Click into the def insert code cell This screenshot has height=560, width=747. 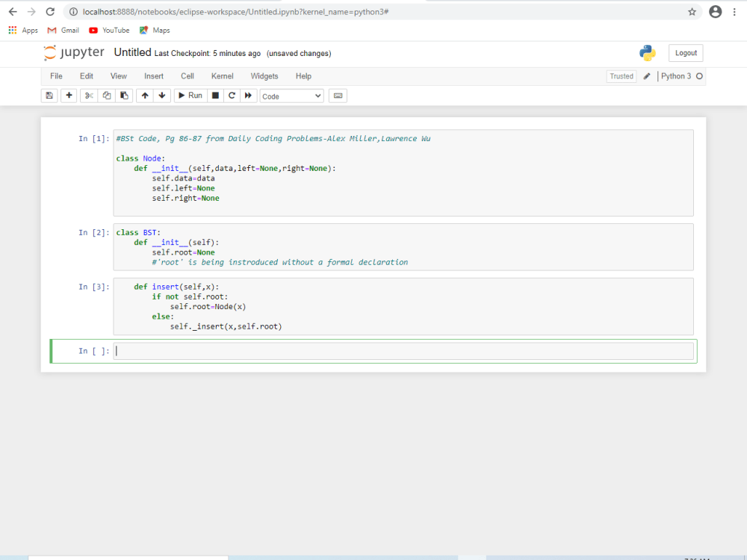click(x=403, y=307)
